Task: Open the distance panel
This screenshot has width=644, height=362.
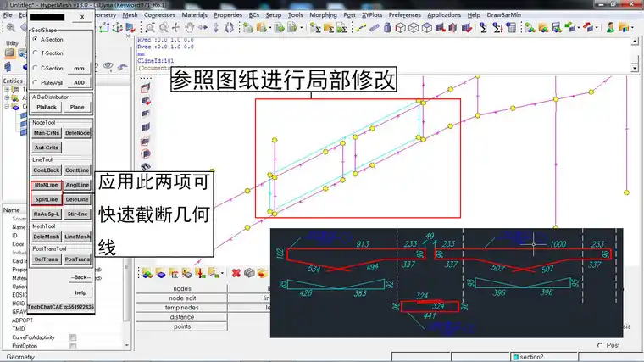Action: [x=182, y=317]
